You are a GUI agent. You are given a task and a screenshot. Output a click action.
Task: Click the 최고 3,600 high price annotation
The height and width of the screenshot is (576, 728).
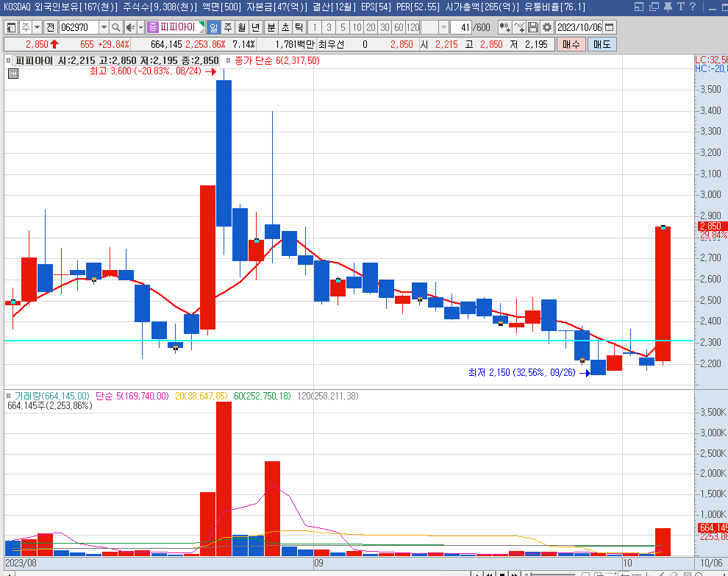pos(146,71)
